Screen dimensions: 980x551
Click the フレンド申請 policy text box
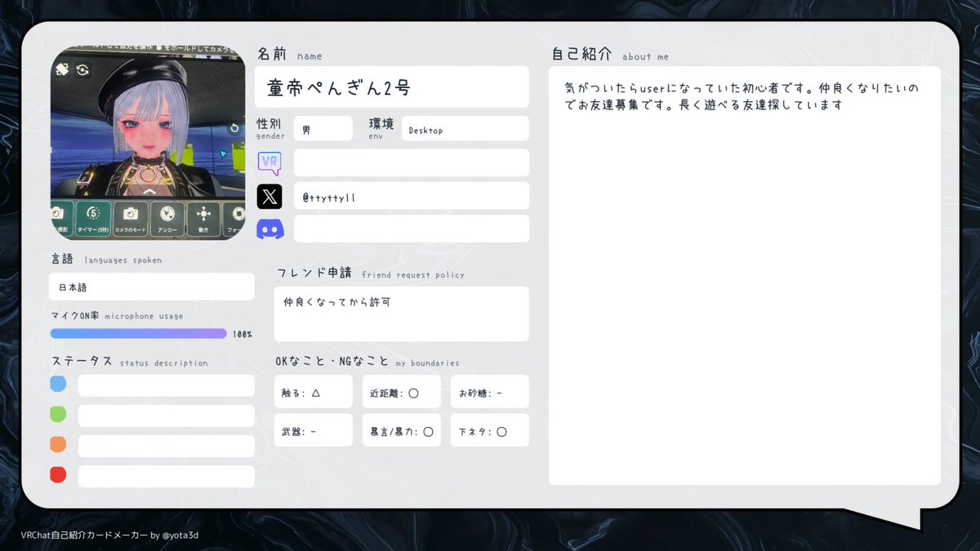coord(401,314)
